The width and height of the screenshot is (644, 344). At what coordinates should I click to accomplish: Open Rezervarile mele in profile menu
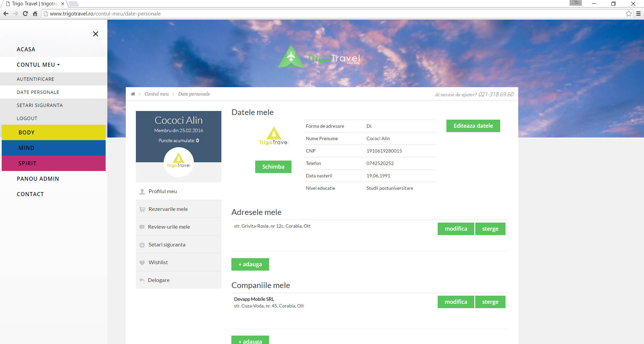(x=168, y=209)
